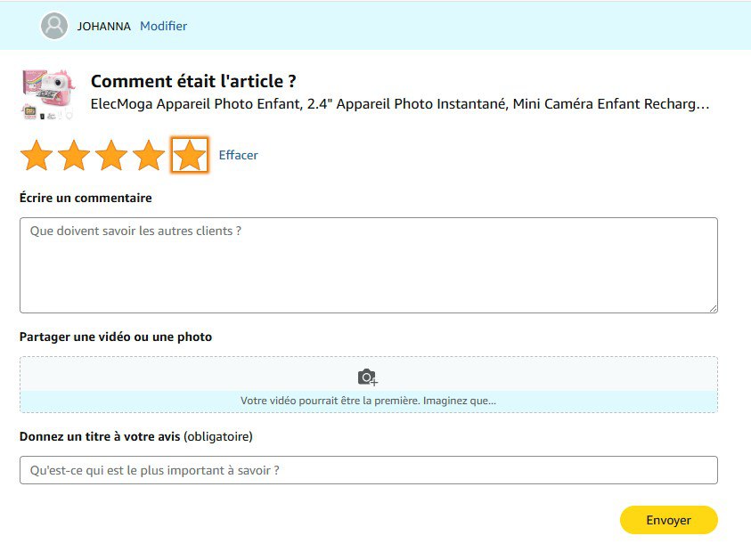This screenshot has width=751, height=560.
Task: Click 'Votre vidéo pourrait être la première' upload text
Action: 368,401
